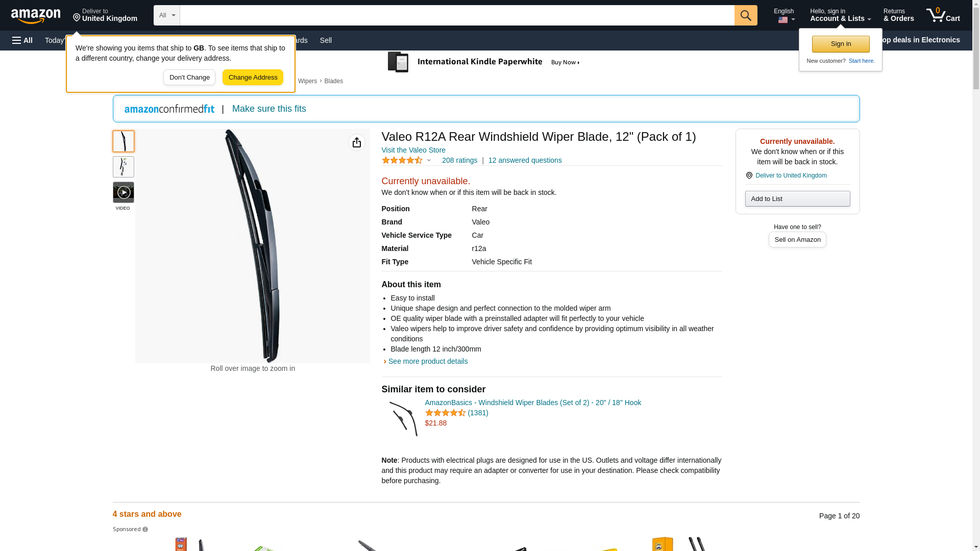Click the Sell navigation item
This screenshot has height=551, width=980.
coord(326,40)
